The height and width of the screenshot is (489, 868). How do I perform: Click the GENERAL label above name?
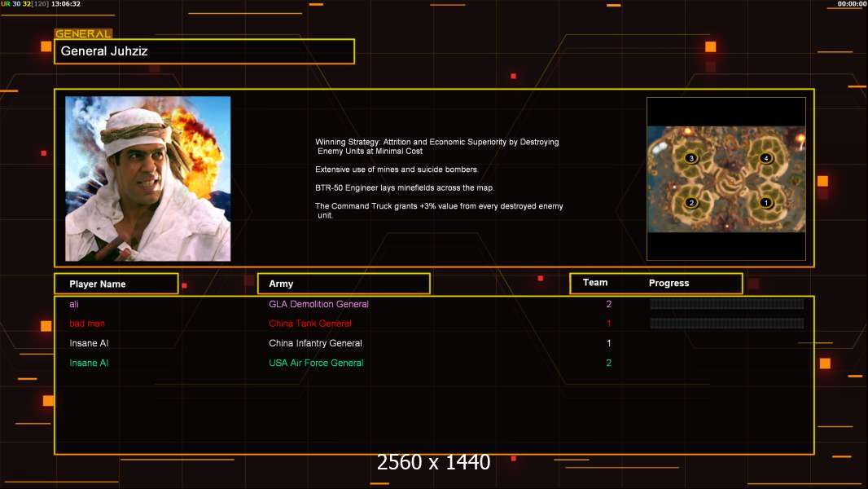(83, 33)
